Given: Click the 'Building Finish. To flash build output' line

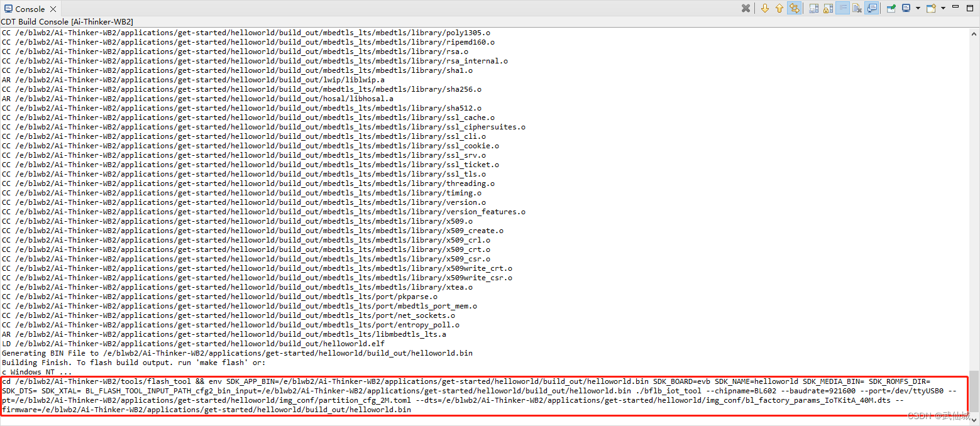Looking at the screenshot, I should pos(133,363).
